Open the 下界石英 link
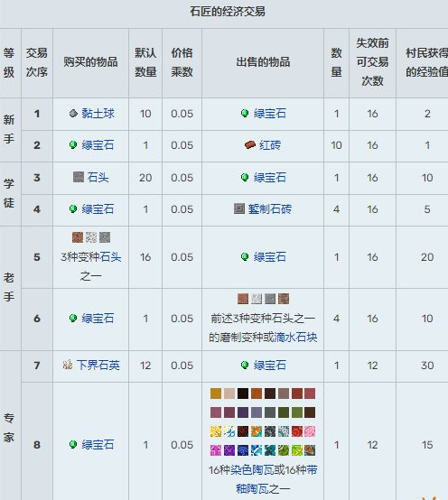Image resolution: width=448 pixels, height=500 pixels. pos(98,366)
